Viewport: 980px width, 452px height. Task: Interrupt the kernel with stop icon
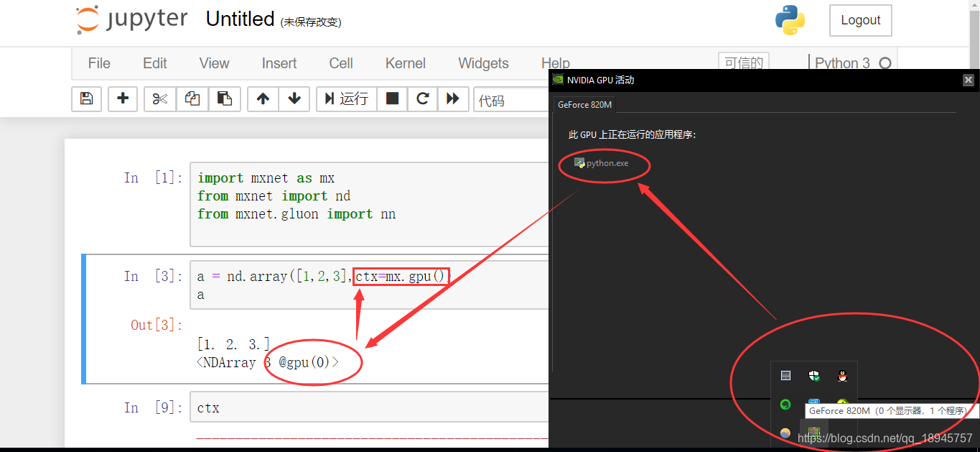click(392, 98)
